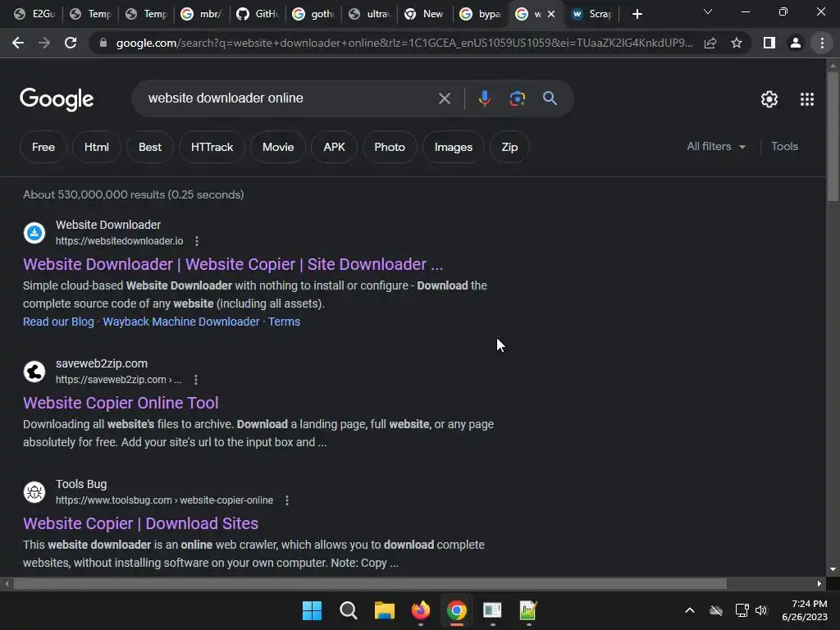840x630 pixels.
Task: Click the share page icon in address bar
Action: (x=710, y=43)
